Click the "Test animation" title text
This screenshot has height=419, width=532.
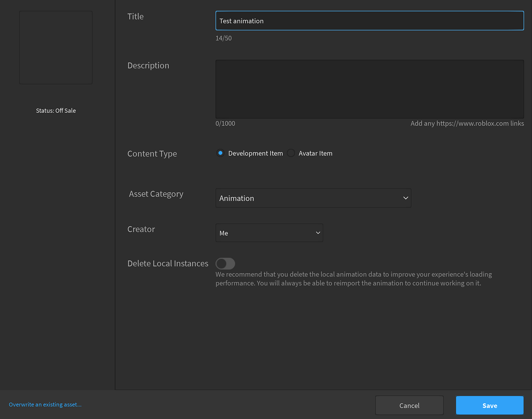pos(242,21)
